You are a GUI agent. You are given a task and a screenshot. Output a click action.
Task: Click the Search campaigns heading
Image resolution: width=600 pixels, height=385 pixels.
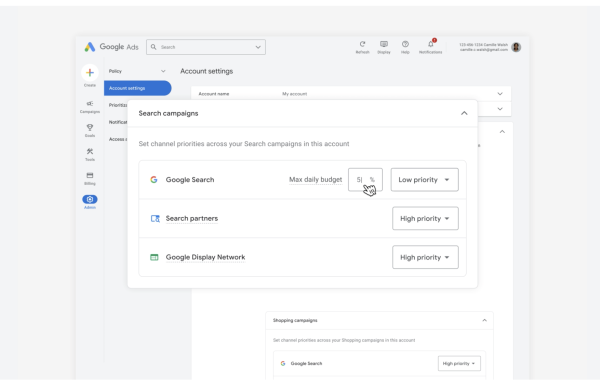coord(168,113)
